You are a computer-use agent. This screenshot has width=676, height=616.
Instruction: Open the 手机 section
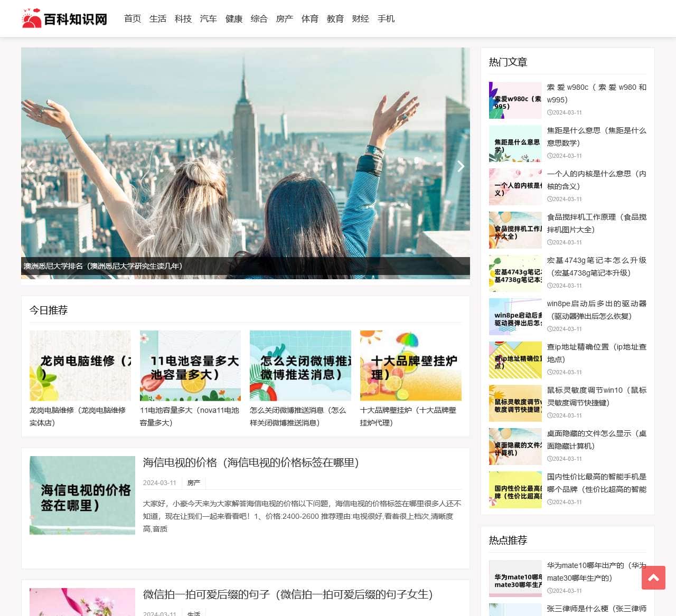click(386, 18)
